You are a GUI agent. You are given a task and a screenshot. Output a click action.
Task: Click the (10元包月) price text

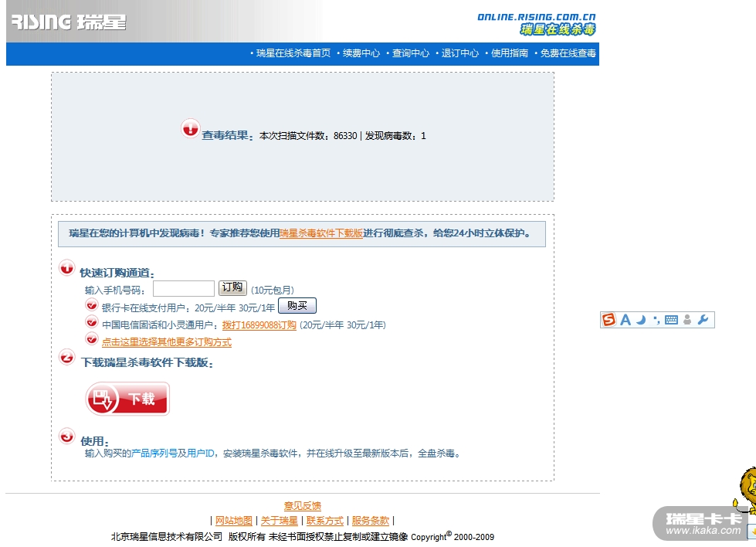[273, 290]
